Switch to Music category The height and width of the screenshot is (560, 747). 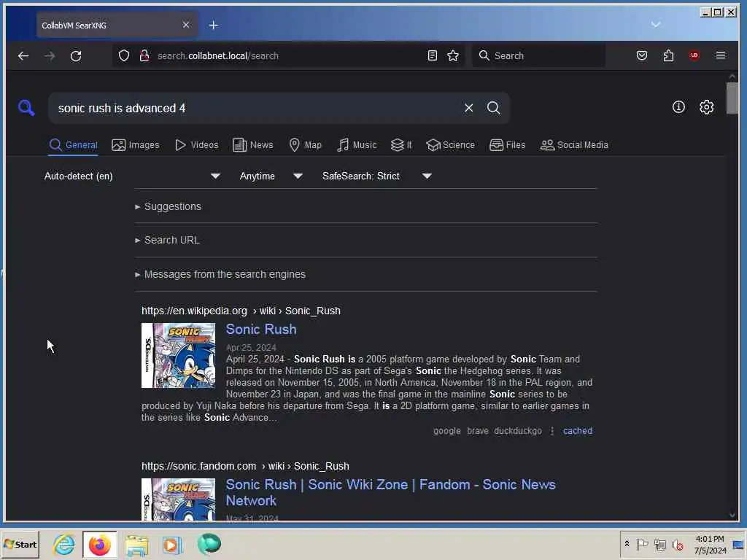tap(356, 145)
